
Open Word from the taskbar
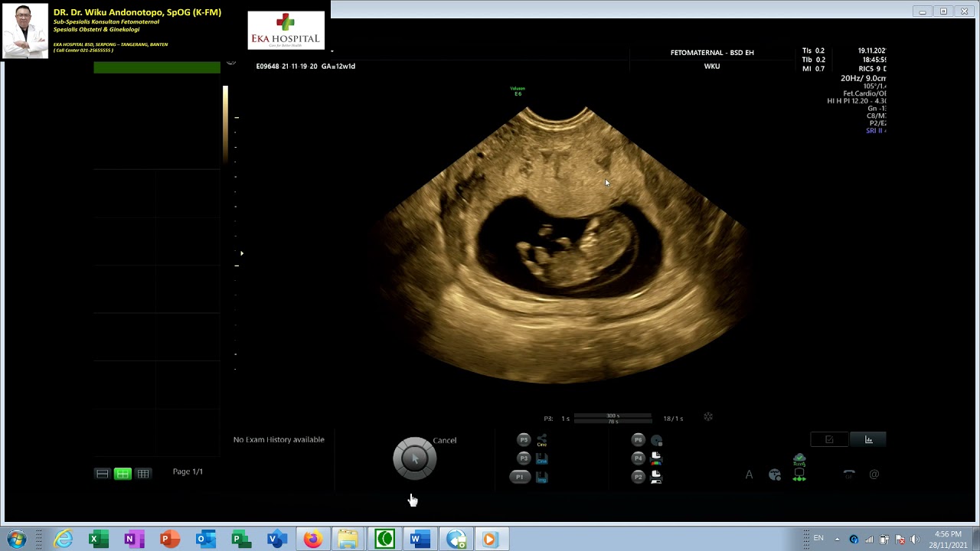420,540
